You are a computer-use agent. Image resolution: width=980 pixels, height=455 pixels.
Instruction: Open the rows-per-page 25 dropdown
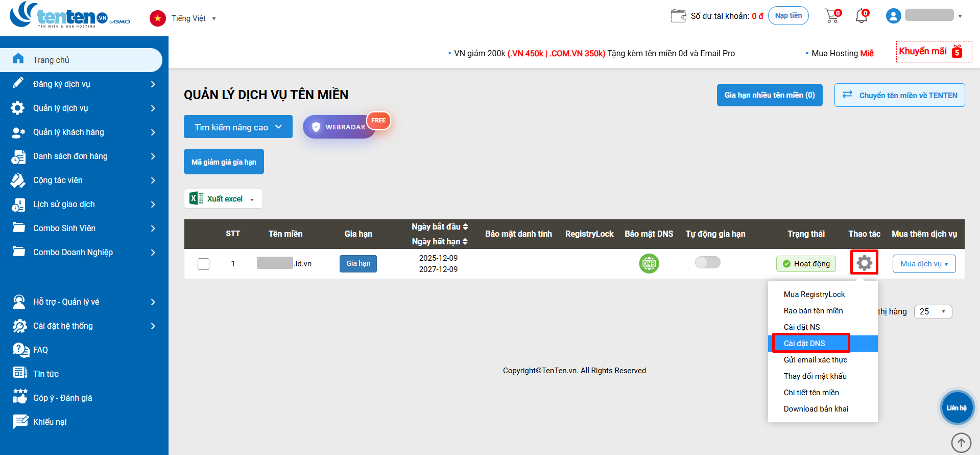[x=933, y=312]
